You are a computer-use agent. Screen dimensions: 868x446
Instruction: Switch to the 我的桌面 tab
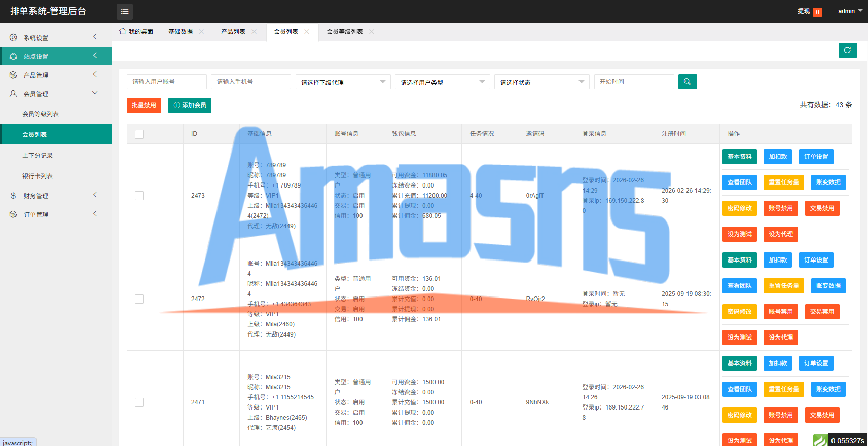pyautogui.click(x=136, y=31)
